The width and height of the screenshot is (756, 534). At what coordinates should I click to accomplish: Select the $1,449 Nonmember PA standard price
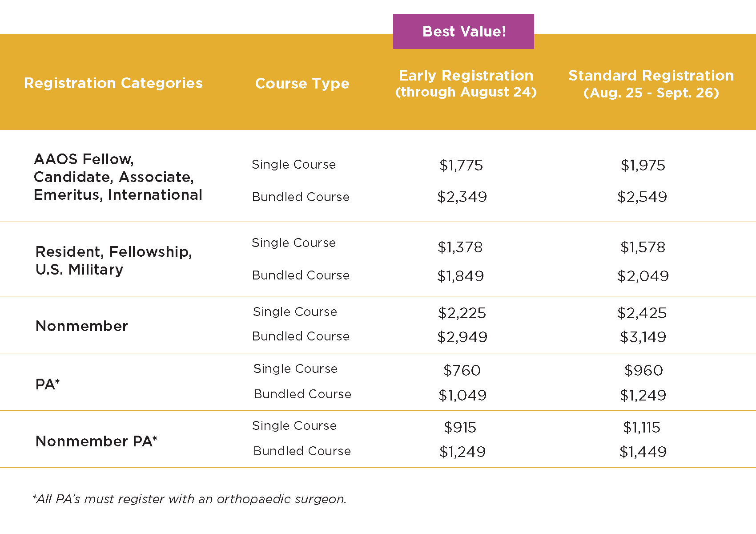[x=643, y=452]
